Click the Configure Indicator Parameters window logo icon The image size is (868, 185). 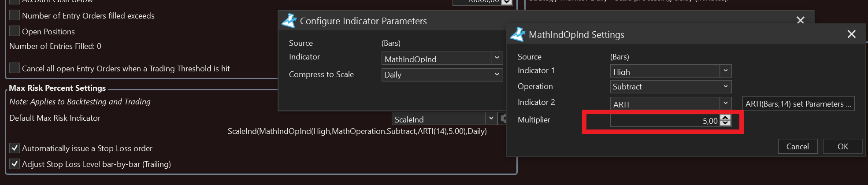289,21
